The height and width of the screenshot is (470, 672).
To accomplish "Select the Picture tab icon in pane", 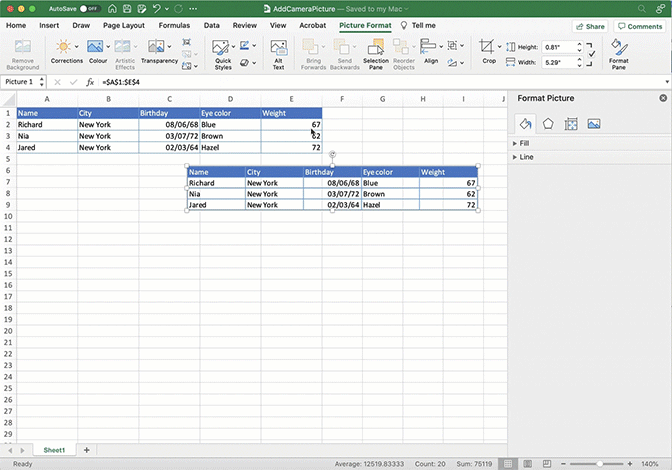I will [x=594, y=124].
